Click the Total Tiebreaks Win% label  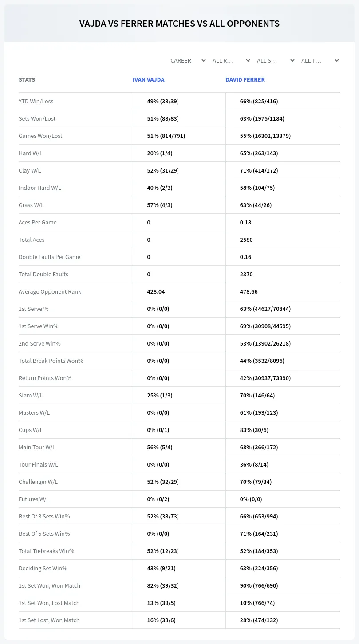[x=46, y=551]
